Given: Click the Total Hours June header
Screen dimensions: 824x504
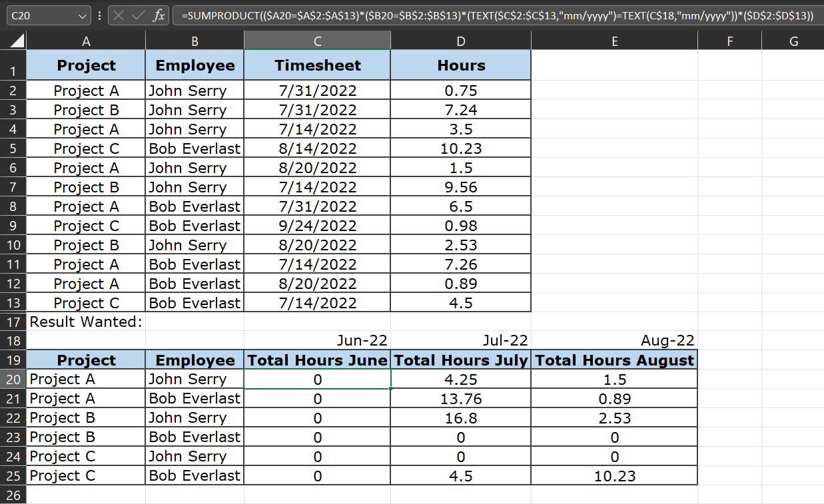Looking at the screenshot, I should pos(317,360).
